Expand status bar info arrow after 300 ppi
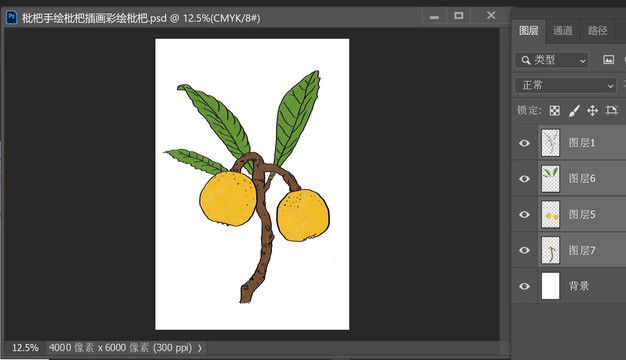This screenshot has width=626, height=360. [x=200, y=348]
